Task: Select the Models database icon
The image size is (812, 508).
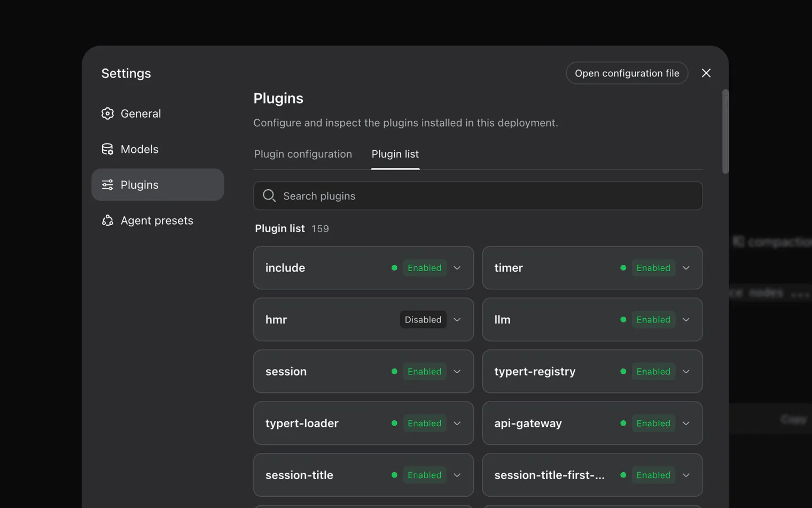Action: 107,149
